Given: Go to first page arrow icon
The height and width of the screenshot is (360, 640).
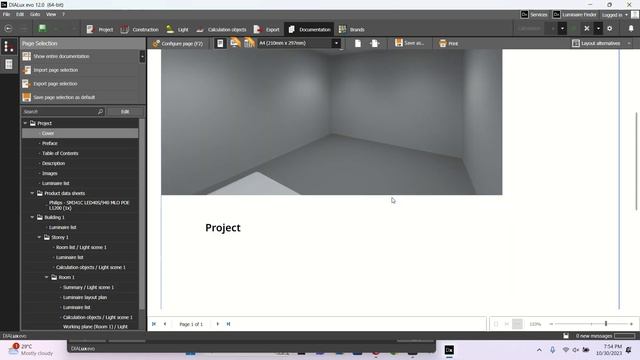Looking at the screenshot, I should pos(154,324).
